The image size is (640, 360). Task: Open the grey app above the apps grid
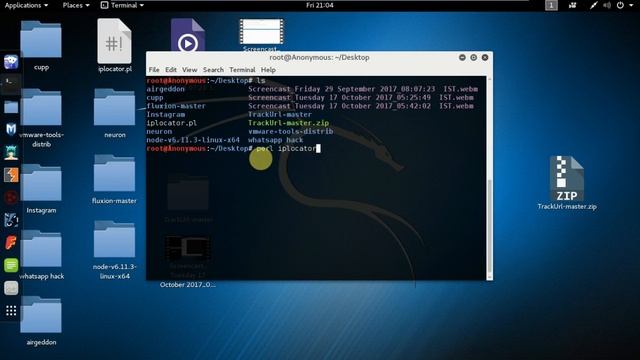tap(11, 288)
